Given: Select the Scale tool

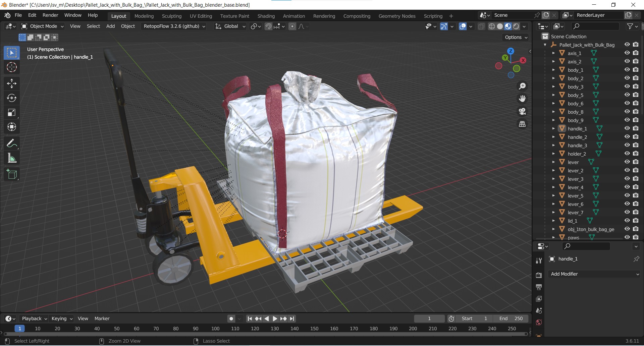Looking at the screenshot, I should pos(12,112).
